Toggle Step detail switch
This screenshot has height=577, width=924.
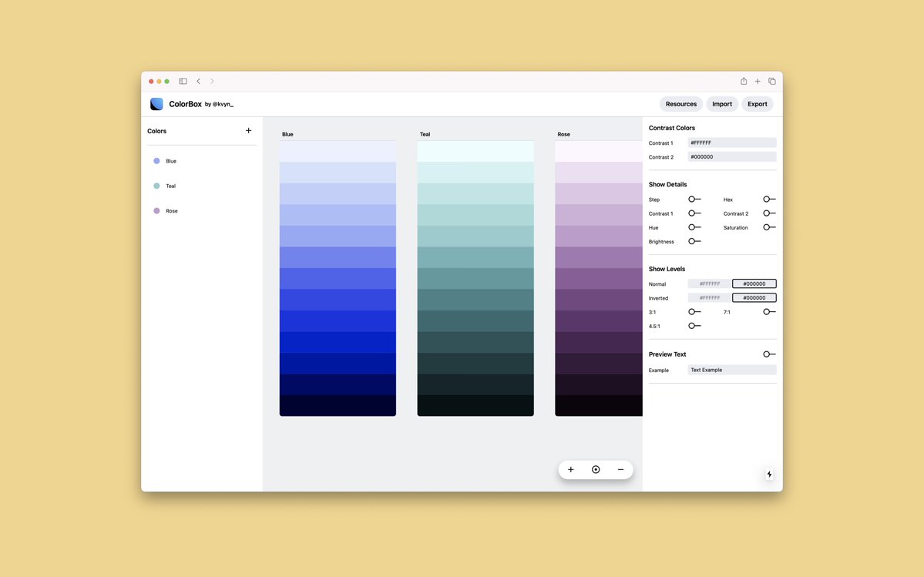695,199
